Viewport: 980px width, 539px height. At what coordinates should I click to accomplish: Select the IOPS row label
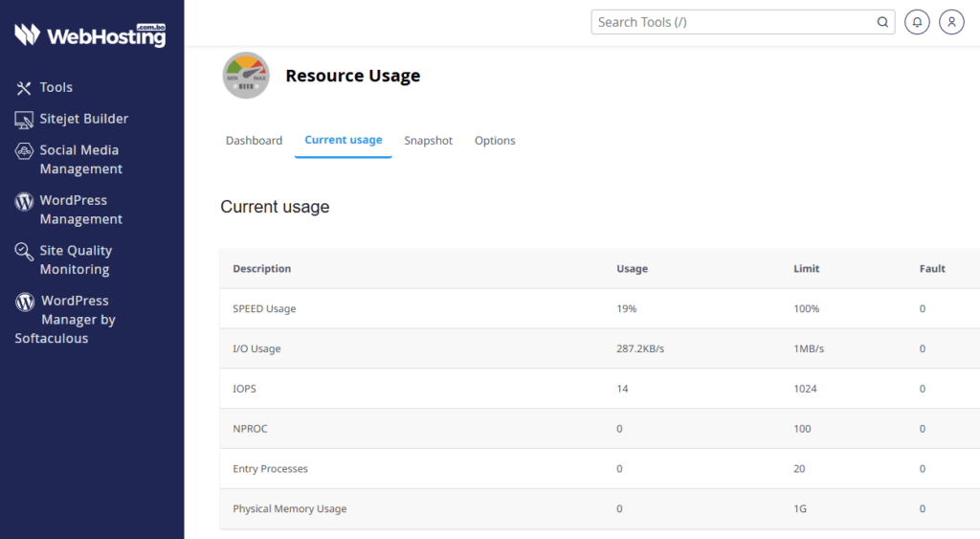pyautogui.click(x=244, y=389)
